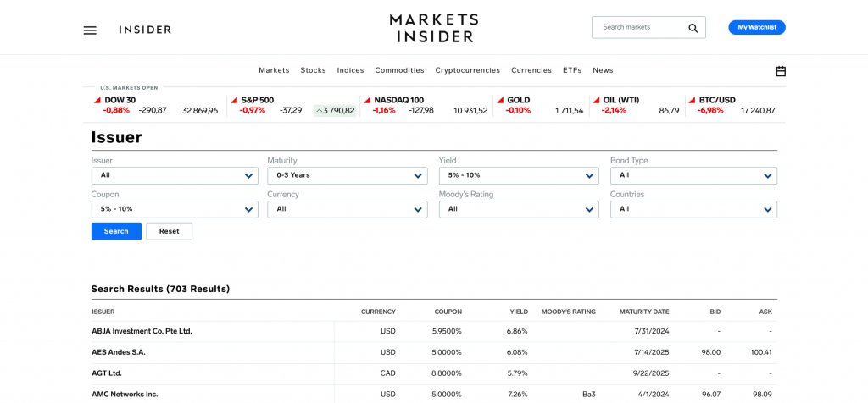868x403 pixels.
Task: Sort by BID column header
Action: click(x=715, y=312)
